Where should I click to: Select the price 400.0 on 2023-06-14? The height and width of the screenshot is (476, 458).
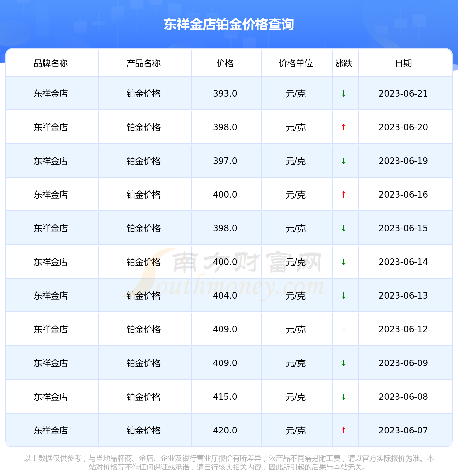(x=225, y=262)
